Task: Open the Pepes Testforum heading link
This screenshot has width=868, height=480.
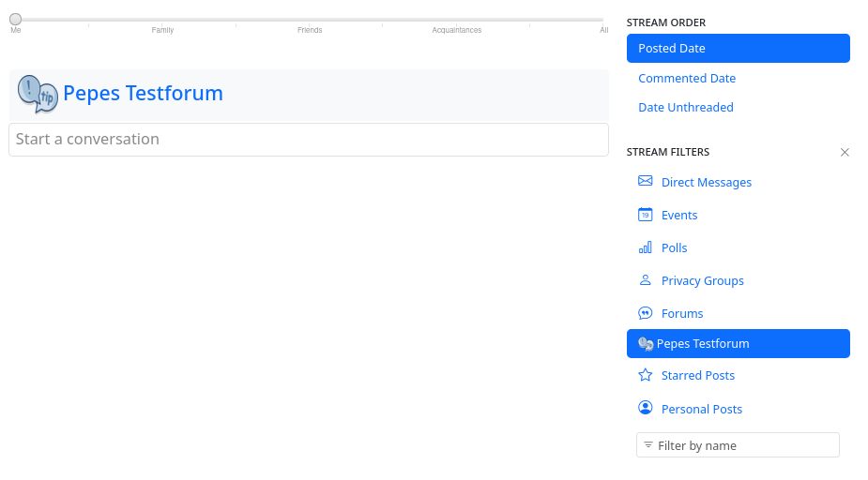Action: (143, 94)
